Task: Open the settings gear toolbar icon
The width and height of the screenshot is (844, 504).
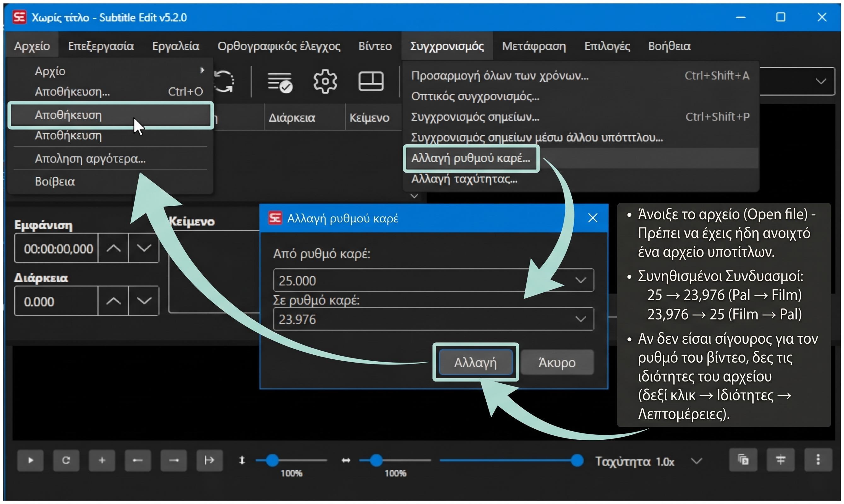Action: (x=325, y=81)
